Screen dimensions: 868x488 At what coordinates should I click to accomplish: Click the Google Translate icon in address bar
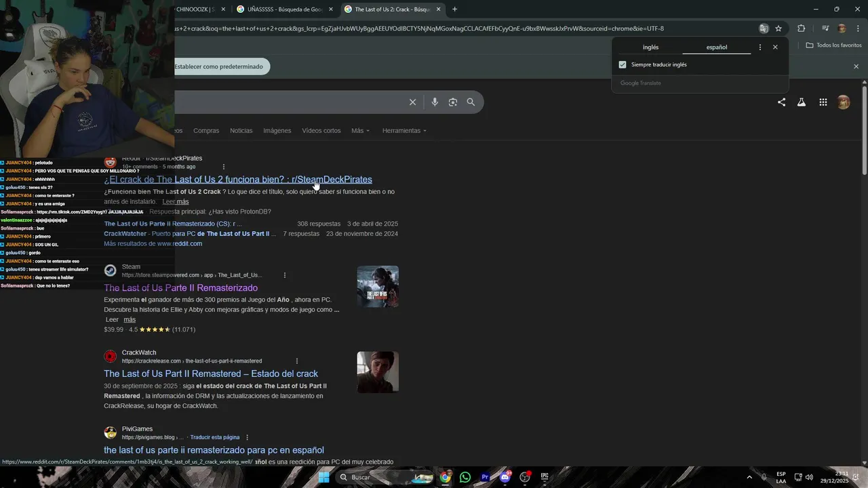pos(764,28)
